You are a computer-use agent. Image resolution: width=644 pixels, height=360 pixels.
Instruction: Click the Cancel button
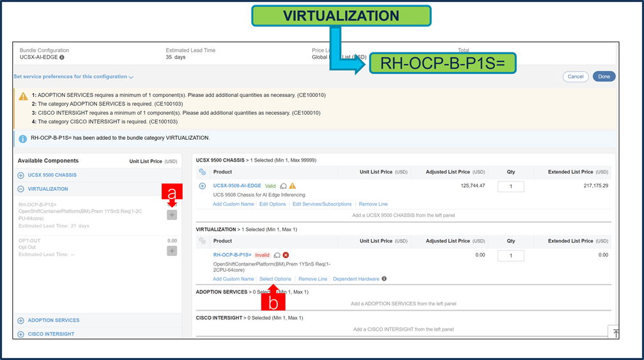[576, 77]
